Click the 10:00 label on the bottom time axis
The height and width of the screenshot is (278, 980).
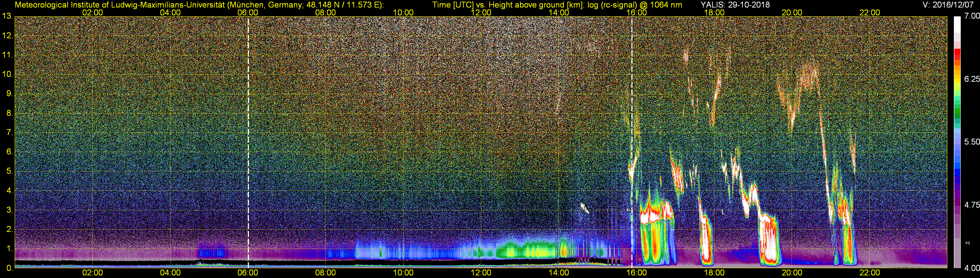click(403, 273)
